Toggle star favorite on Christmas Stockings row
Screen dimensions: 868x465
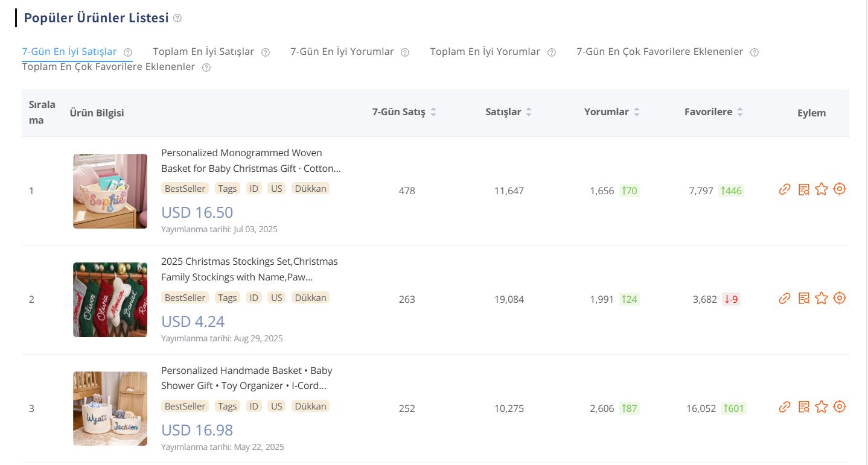(821, 298)
